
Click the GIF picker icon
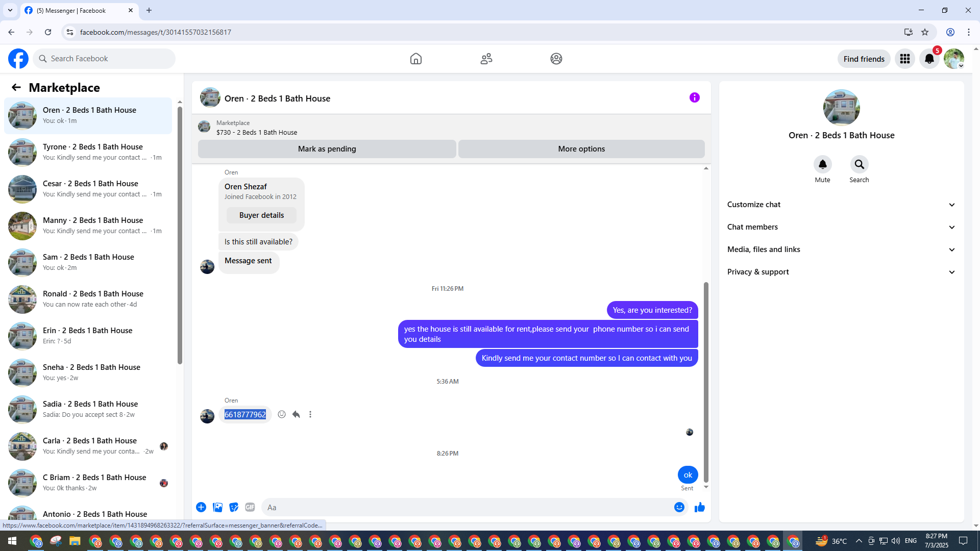pyautogui.click(x=250, y=507)
